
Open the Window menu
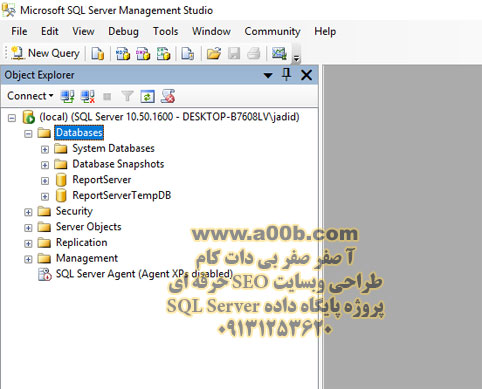pos(211,31)
